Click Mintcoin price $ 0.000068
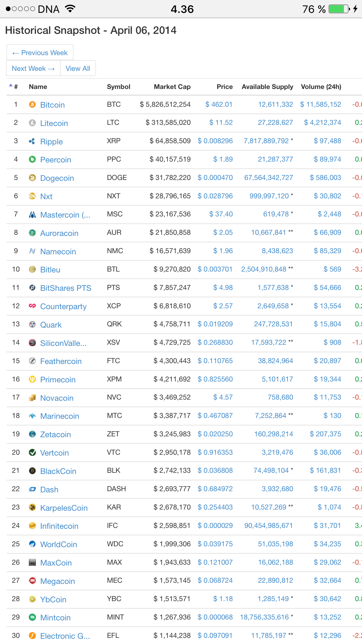The image size is (362, 644). pyautogui.click(x=215, y=617)
